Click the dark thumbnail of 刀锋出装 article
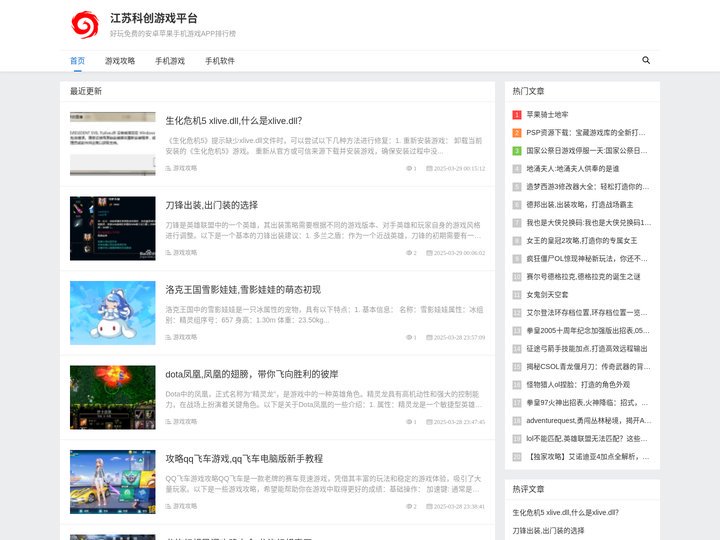Screen dimensions: 720x540 (112, 228)
